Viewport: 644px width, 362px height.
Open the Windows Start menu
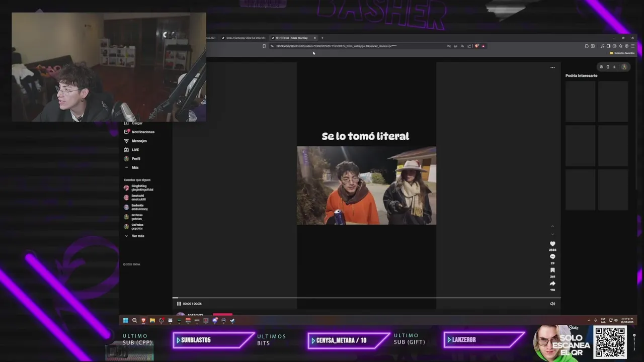(125, 320)
